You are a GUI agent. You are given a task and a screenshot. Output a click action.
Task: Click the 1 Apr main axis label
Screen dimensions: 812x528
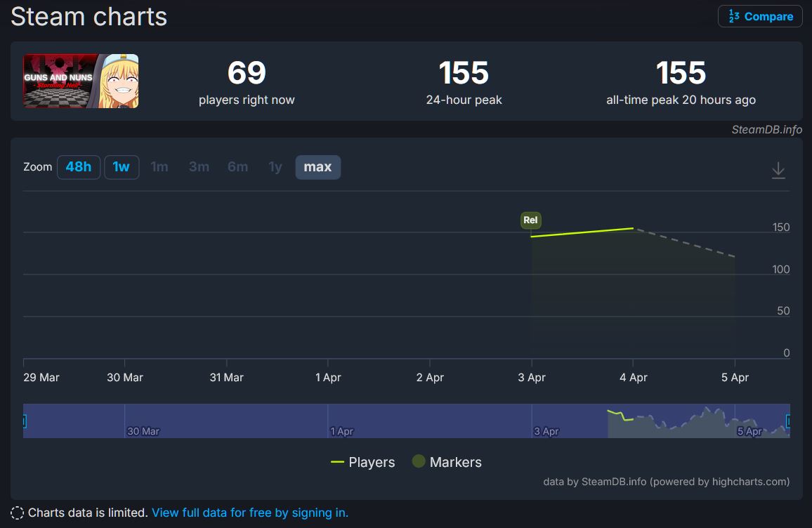pyautogui.click(x=328, y=377)
